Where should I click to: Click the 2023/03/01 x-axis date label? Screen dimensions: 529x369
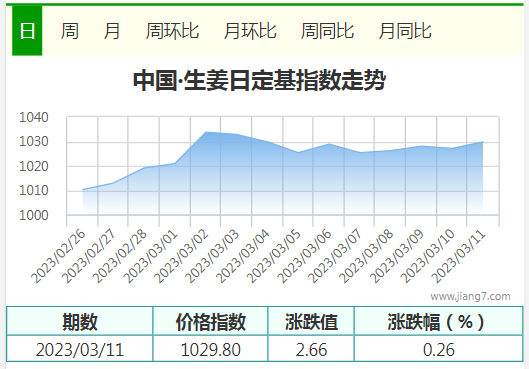(x=151, y=256)
